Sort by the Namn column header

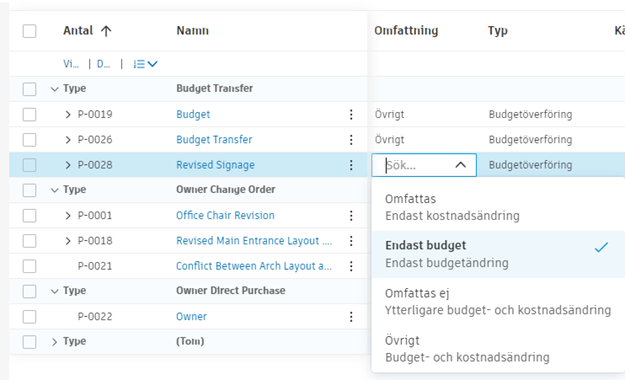pos(193,31)
